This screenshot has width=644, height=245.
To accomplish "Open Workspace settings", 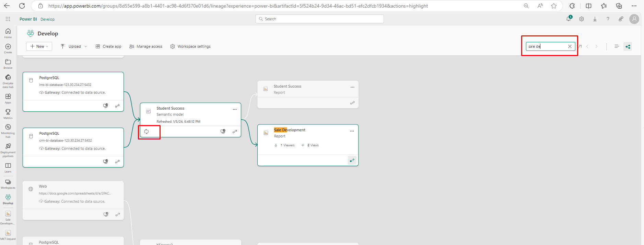I will point(190,46).
